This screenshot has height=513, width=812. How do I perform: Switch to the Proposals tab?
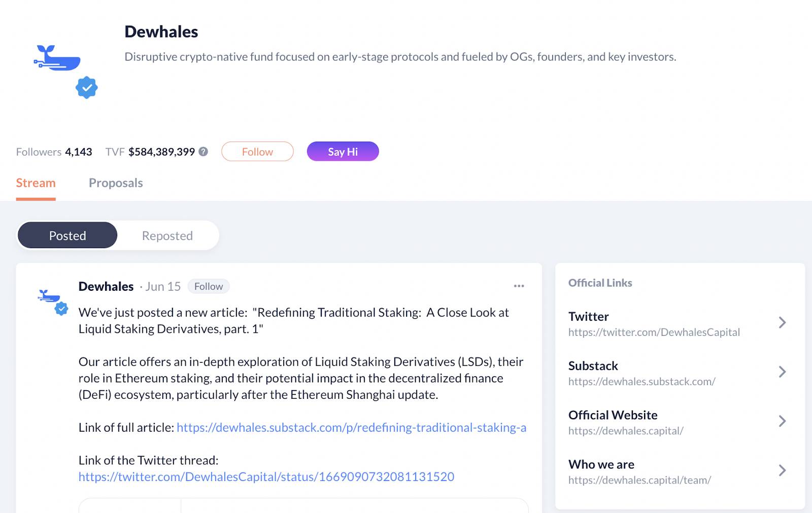coord(116,183)
